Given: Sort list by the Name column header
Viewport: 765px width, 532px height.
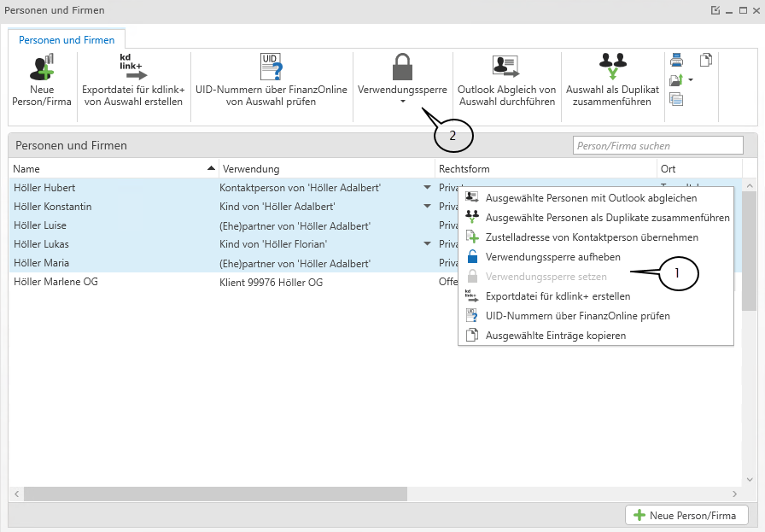Looking at the screenshot, I should tap(111, 169).
